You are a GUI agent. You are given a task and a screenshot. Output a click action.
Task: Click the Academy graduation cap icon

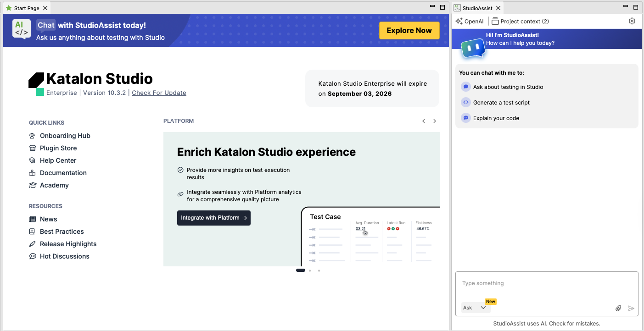[x=32, y=185]
